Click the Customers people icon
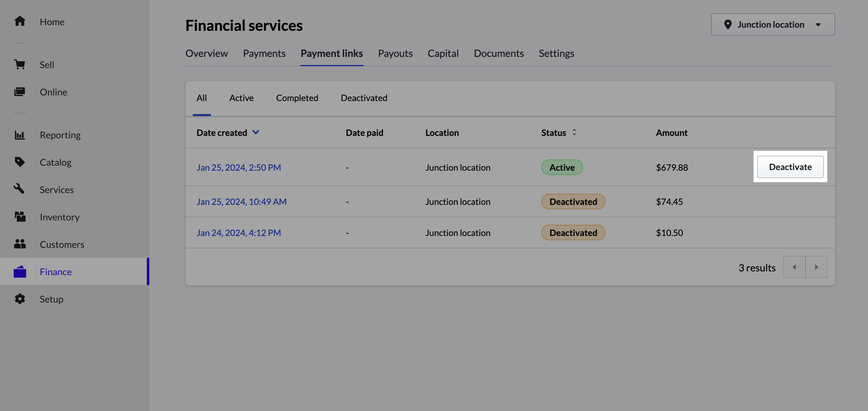Image resolution: width=868 pixels, height=411 pixels. point(20,244)
